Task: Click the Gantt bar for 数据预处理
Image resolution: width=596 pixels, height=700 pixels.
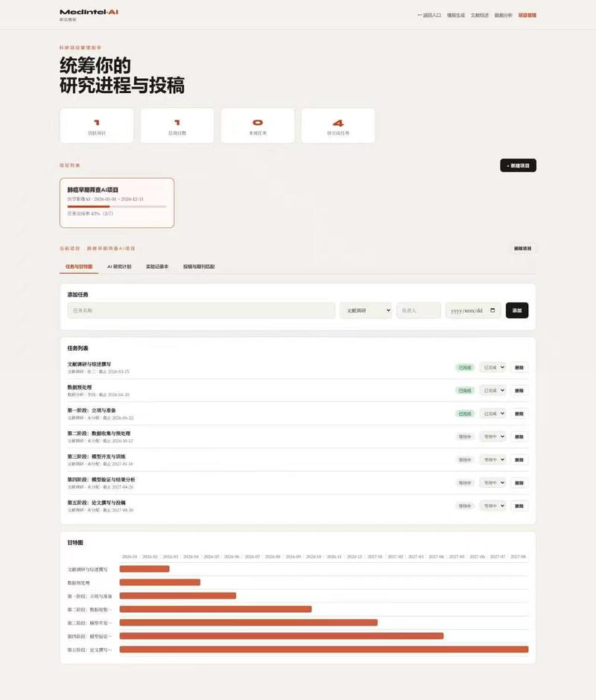Action: [x=160, y=582]
